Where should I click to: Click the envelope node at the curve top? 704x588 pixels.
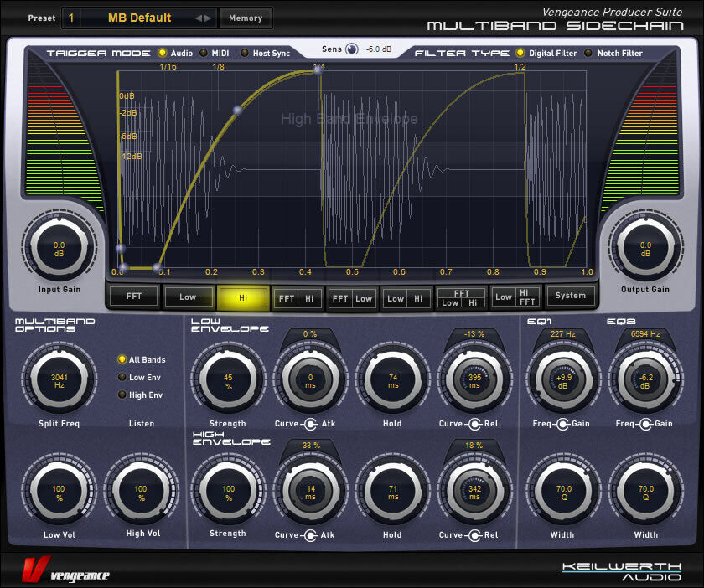pos(318,70)
